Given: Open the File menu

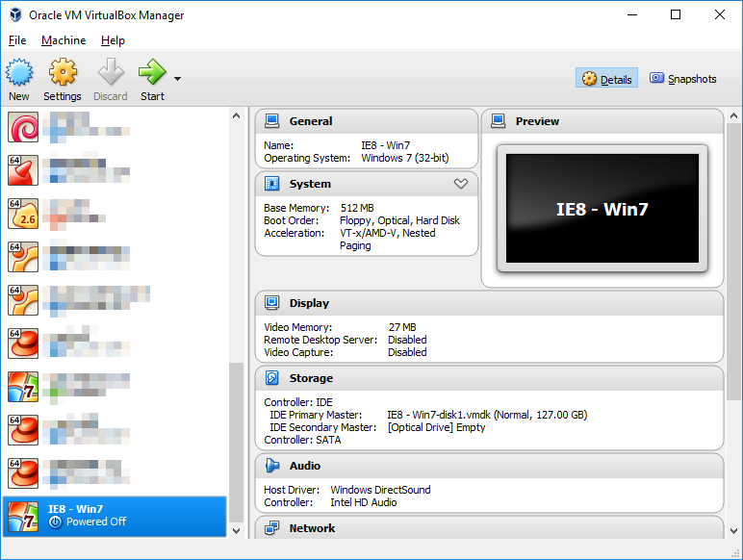Looking at the screenshot, I should (x=17, y=40).
